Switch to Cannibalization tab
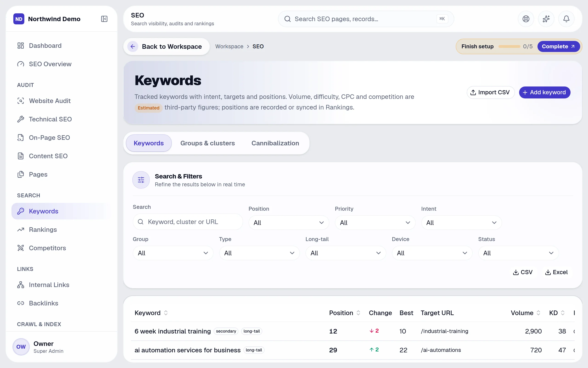Image resolution: width=588 pixels, height=368 pixels. (x=275, y=143)
